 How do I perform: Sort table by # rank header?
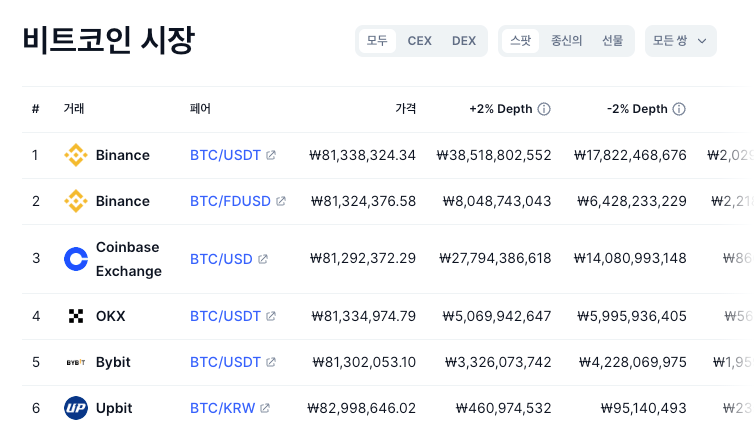point(35,109)
